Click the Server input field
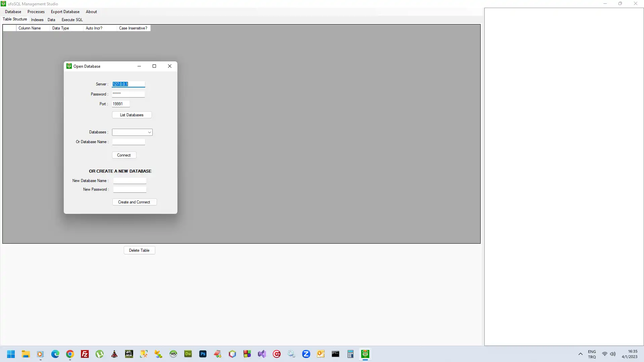 click(128, 83)
